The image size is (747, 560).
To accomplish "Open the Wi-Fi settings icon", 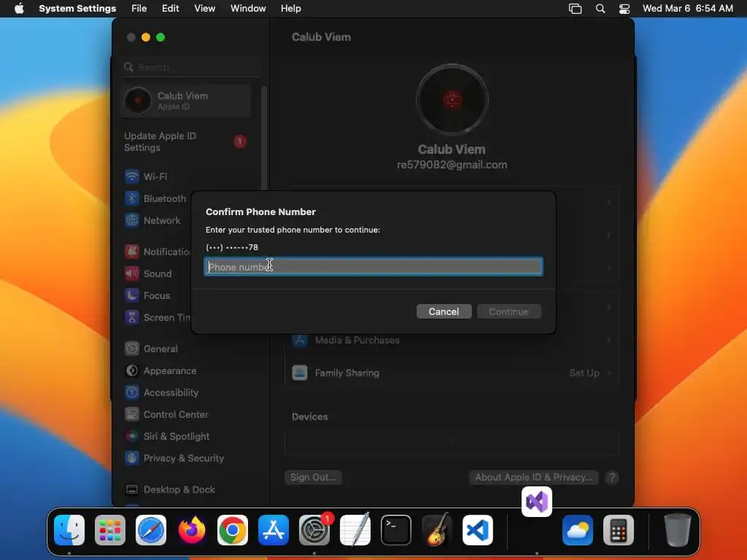I will pyautogui.click(x=132, y=176).
